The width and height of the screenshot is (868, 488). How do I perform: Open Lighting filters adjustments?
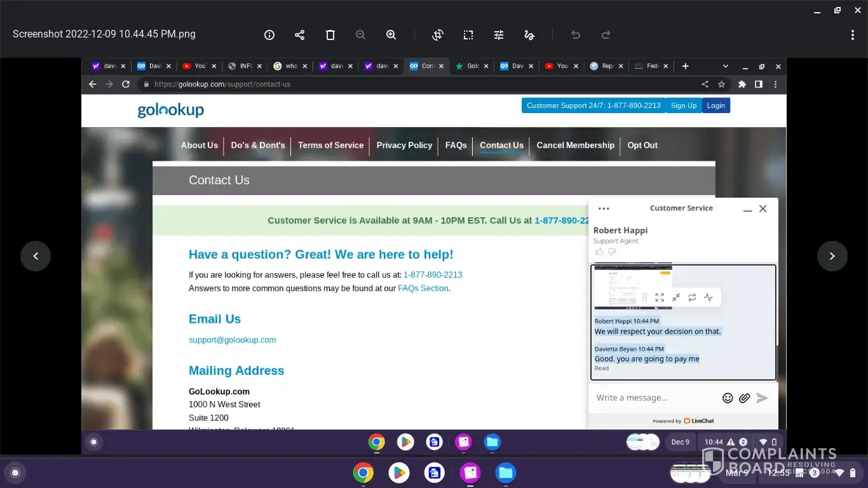[499, 35]
